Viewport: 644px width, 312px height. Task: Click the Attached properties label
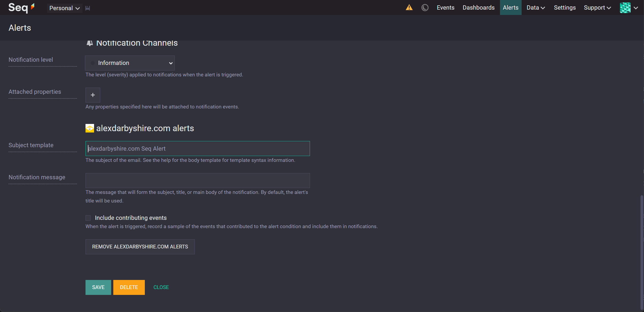(35, 92)
